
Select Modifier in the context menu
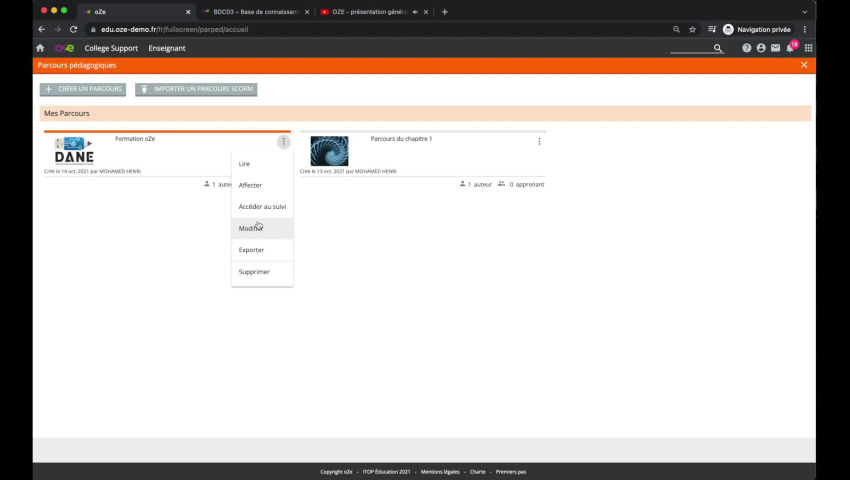250,228
